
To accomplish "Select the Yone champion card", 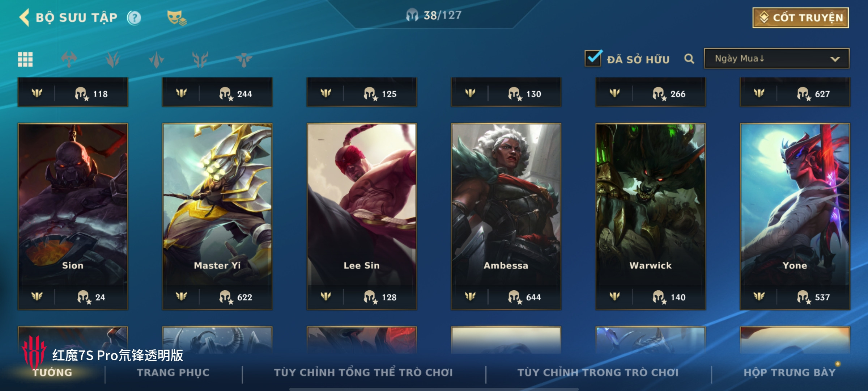I will (x=795, y=216).
